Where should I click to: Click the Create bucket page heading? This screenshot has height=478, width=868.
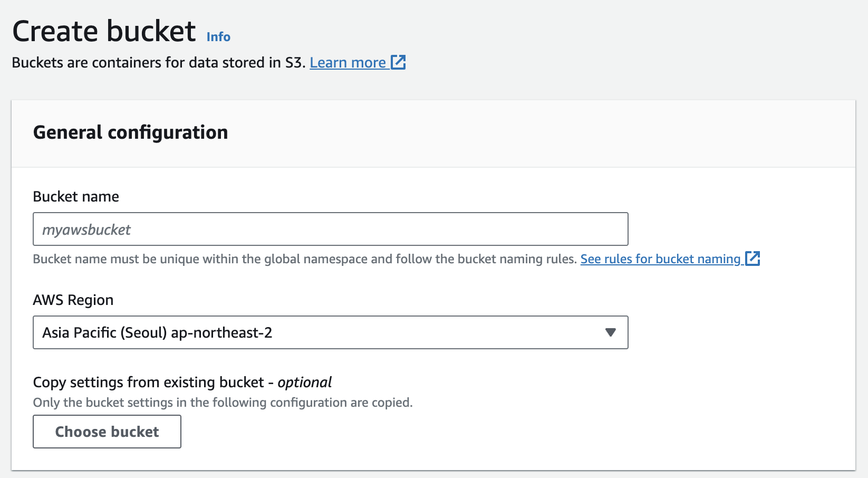(104, 31)
